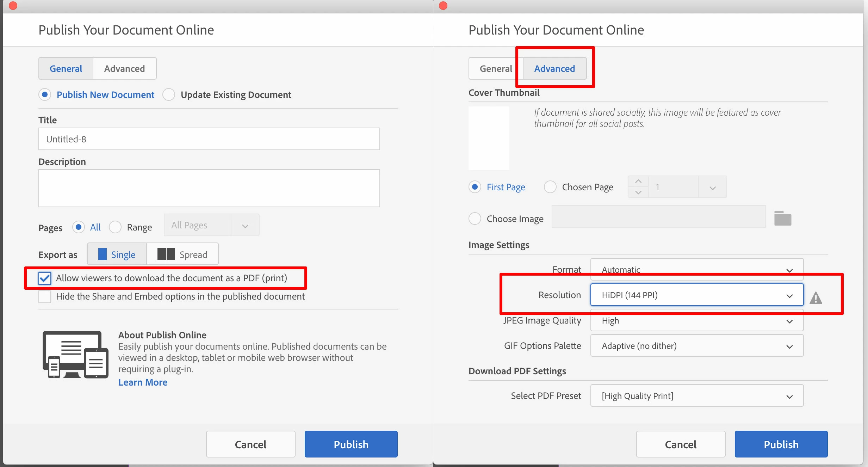Uncheck Allow viewers to download as PDF
Viewport: 868px width, 467px height.
pyautogui.click(x=45, y=278)
